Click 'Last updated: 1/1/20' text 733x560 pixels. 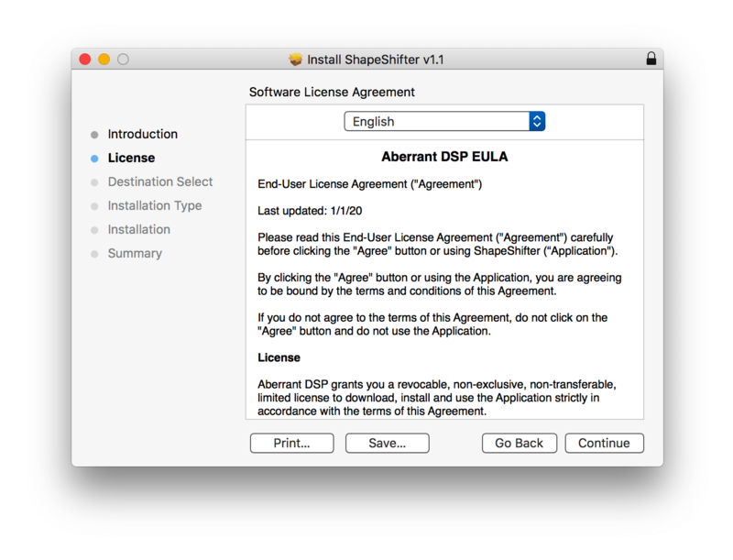(x=310, y=211)
